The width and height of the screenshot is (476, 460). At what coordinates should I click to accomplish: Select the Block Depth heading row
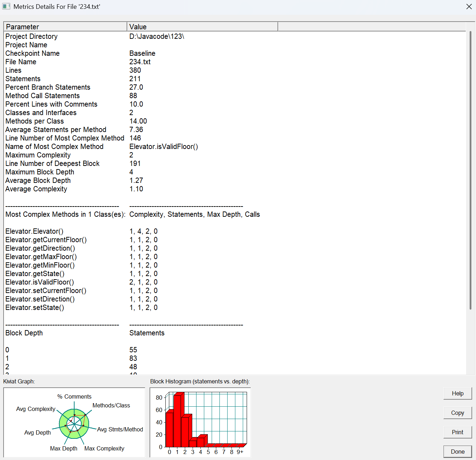tap(24, 333)
